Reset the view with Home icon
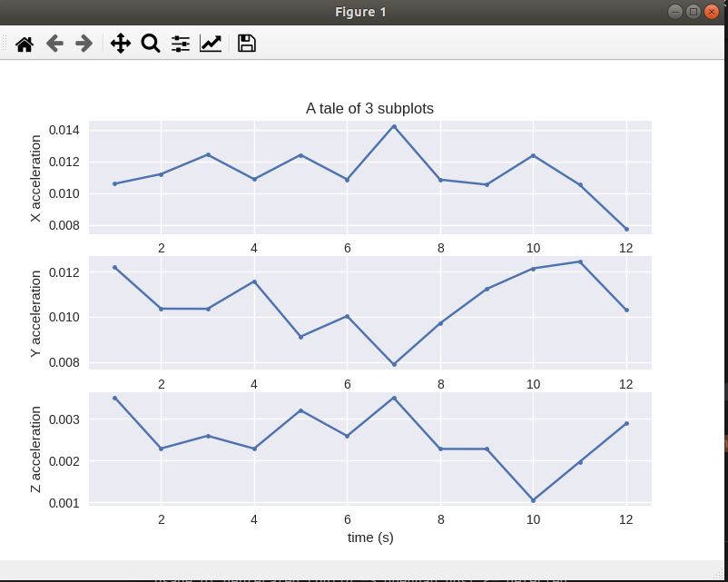The height and width of the screenshot is (582, 728). tap(25, 44)
